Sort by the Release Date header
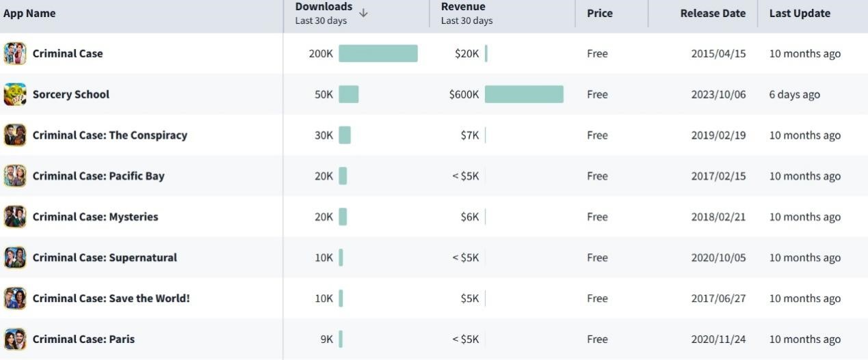868x360 pixels. click(x=713, y=13)
